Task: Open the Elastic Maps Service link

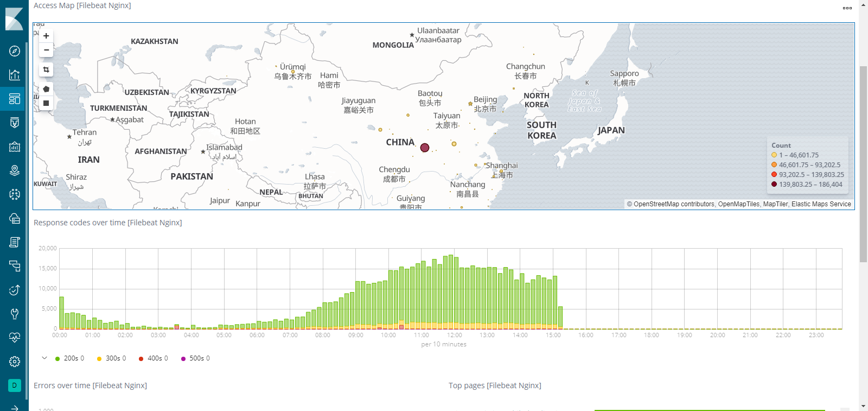Action: (821, 204)
